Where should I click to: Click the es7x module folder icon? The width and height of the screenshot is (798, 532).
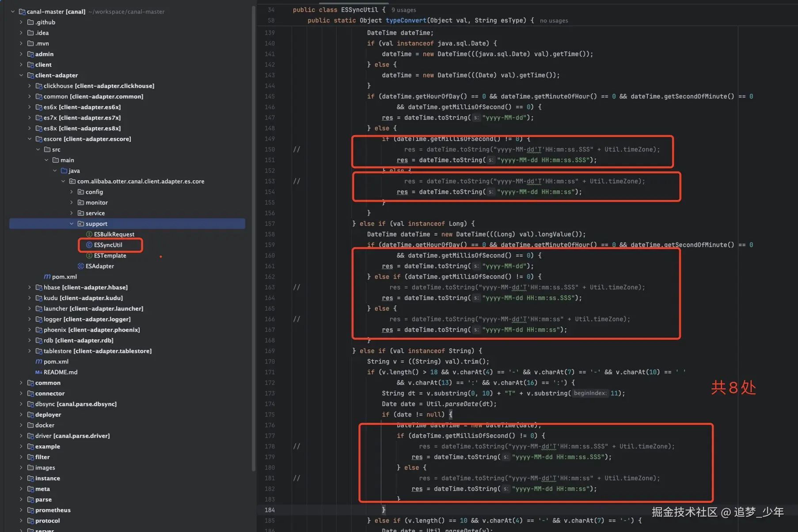click(39, 118)
